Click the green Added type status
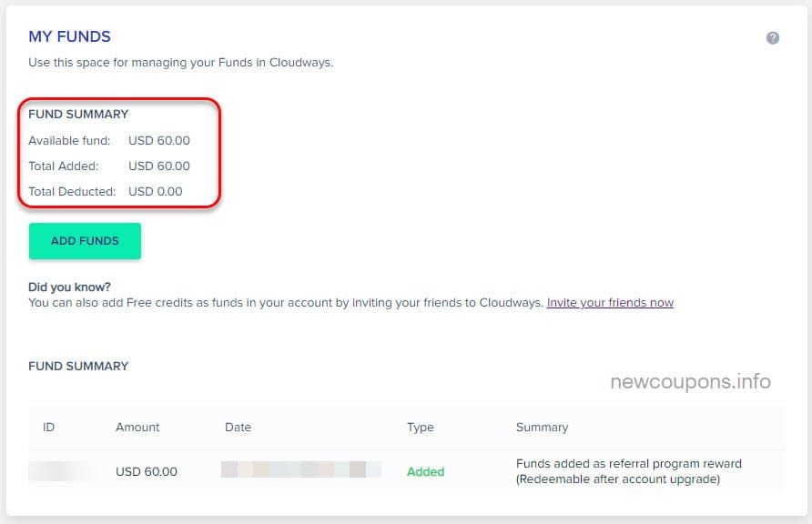 [425, 471]
